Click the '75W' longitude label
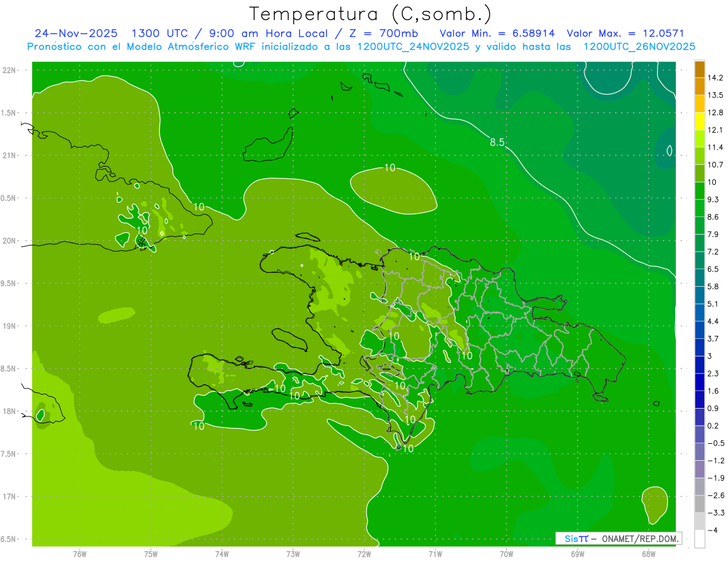The height and width of the screenshot is (562, 728). 150,554
